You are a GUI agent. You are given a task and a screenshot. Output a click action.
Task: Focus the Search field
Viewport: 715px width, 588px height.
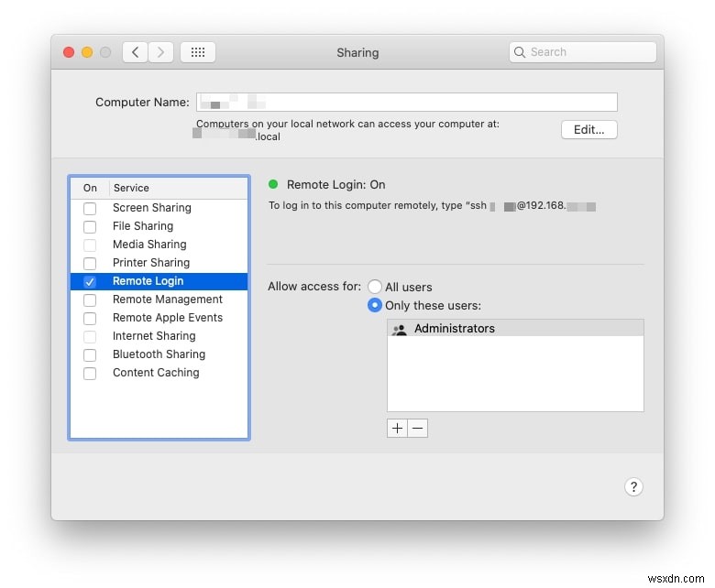(583, 52)
